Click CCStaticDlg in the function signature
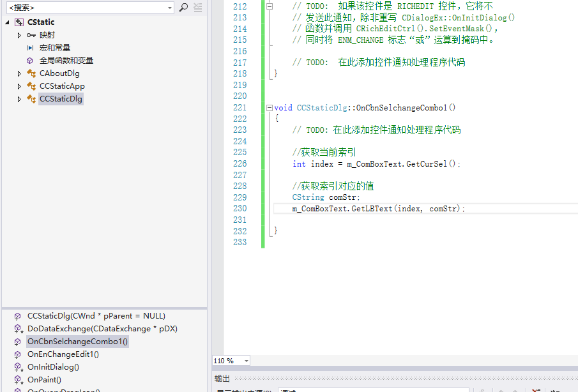578x392 pixels. pyautogui.click(x=322, y=108)
